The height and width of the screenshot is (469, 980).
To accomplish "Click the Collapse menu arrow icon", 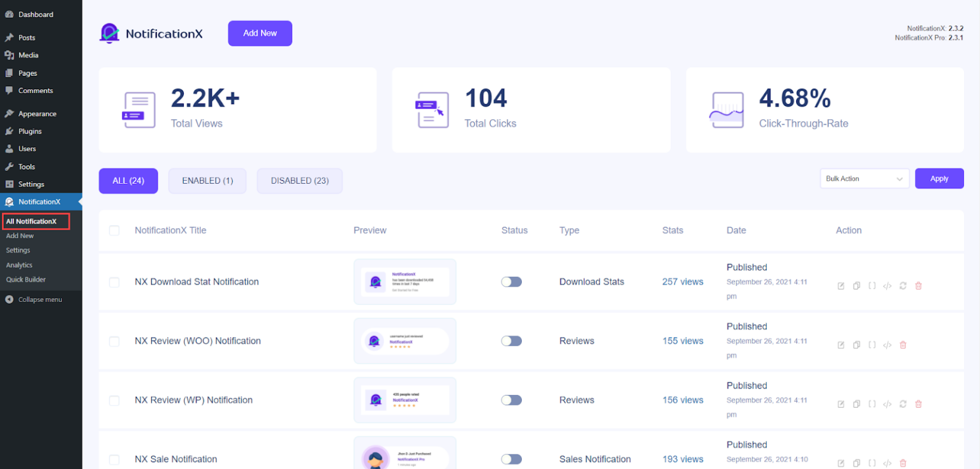I will pyautogui.click(x=9, y=299).
